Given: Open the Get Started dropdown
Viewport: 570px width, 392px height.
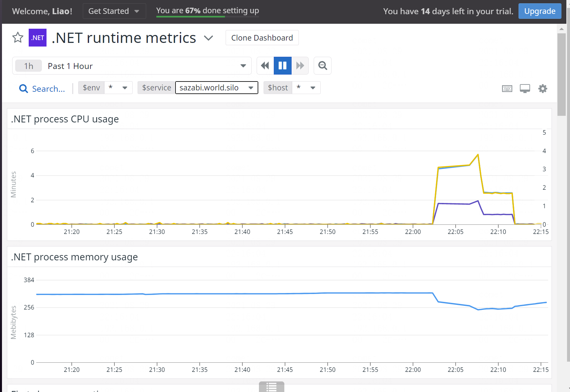Looking at the screenshot, I should point(114,11).
